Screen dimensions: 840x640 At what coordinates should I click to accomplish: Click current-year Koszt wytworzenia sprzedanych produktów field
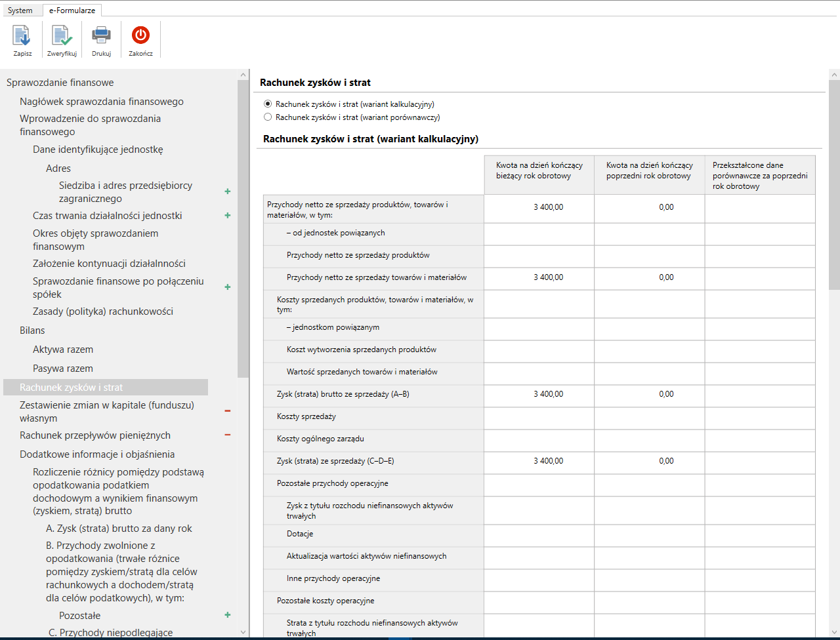pos(539,351)
